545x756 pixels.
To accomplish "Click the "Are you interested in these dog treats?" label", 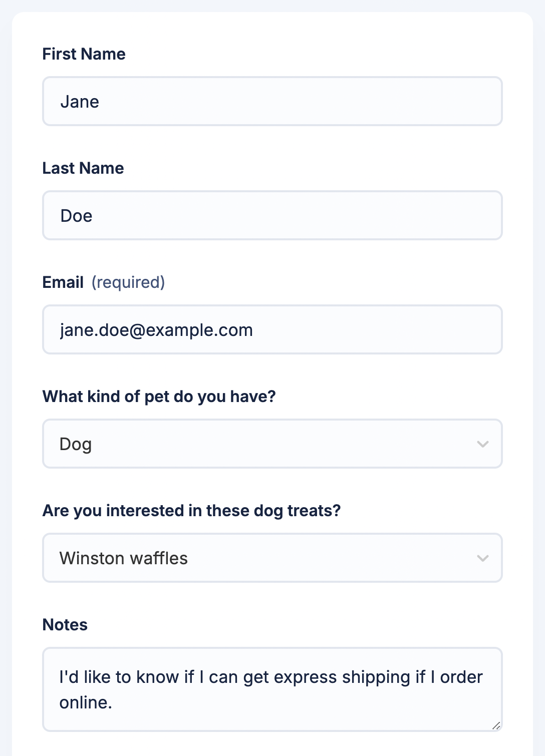I will coord(191,511).
